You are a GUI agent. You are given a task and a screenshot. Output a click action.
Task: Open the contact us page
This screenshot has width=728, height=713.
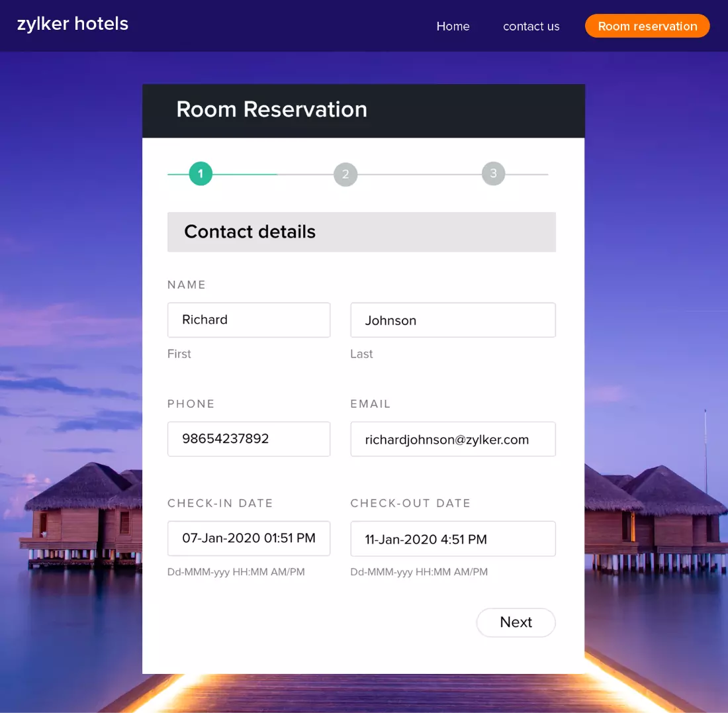(531, 26)
